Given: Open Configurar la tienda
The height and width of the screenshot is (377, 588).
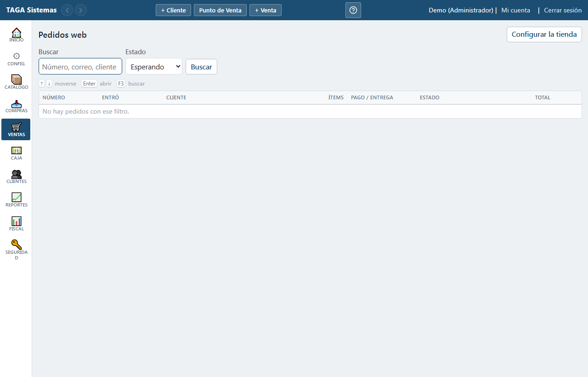Looking at the screenshot, I should pyautogui.click(x=544, y=34).
